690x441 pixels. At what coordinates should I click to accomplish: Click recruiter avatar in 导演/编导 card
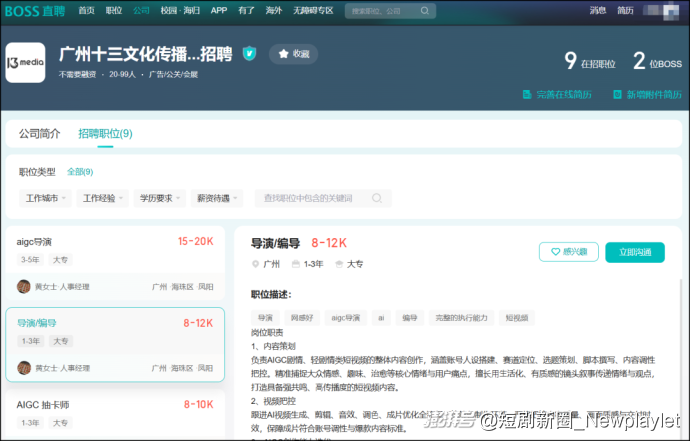pyautogui.click(x=24, y=368)
